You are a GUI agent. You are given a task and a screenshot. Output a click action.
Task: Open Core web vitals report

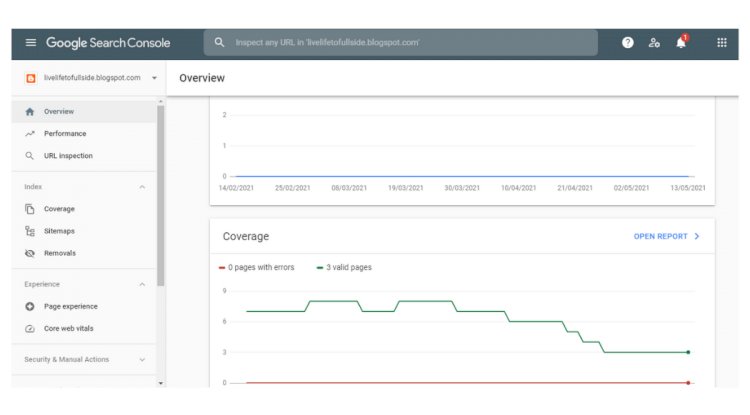coord(84,328)
